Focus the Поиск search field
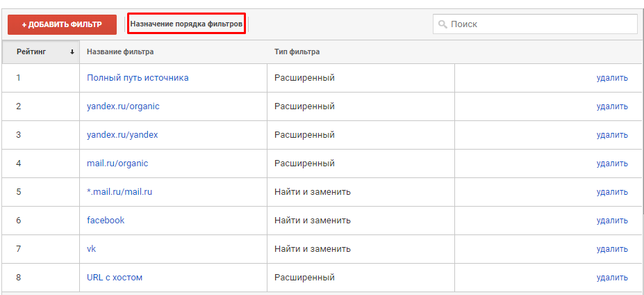The image size is (644, 295). pyautogui.click(x=535, y=24)
